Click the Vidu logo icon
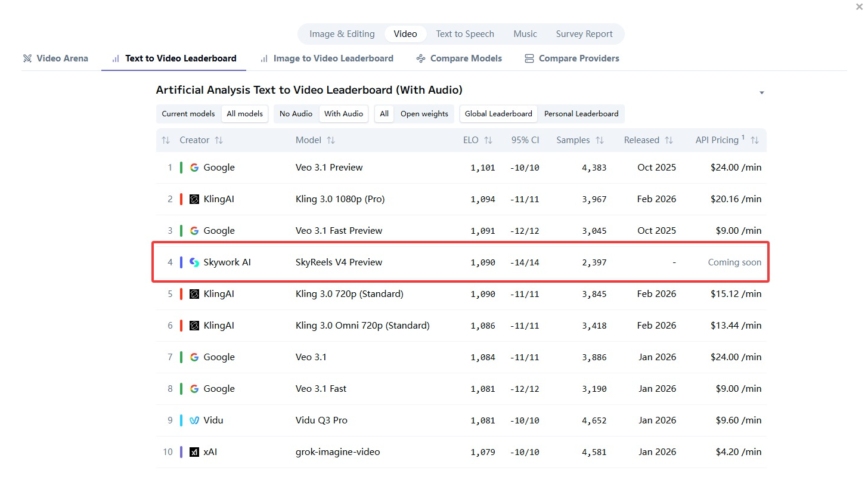The height and width of the screenshot is (492, 868). (x=194, y=420)
